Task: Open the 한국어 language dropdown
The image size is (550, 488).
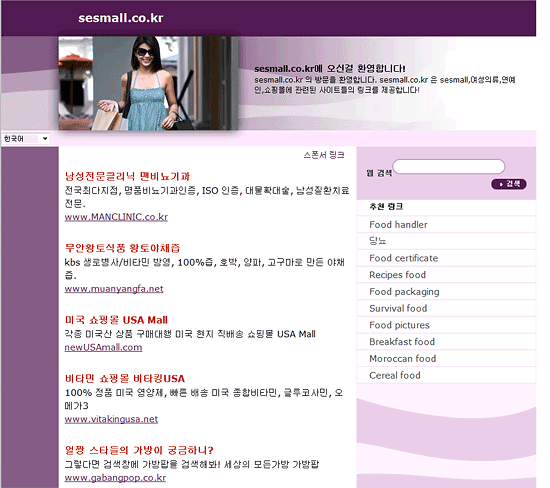Action: (26, 139)
